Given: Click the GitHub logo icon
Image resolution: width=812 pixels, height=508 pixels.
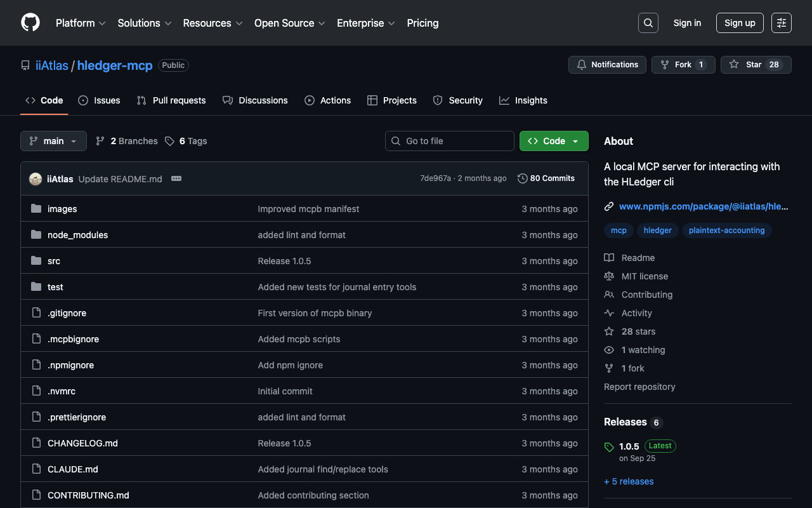Looking at the screenshot, I should tap(30, 23).
